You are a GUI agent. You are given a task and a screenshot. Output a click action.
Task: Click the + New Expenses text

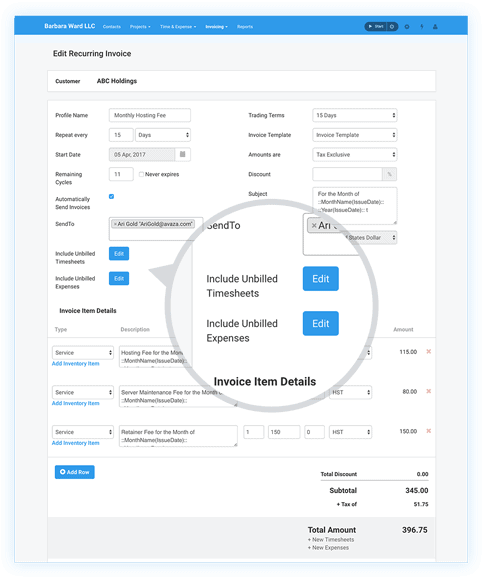click(329, 548)
